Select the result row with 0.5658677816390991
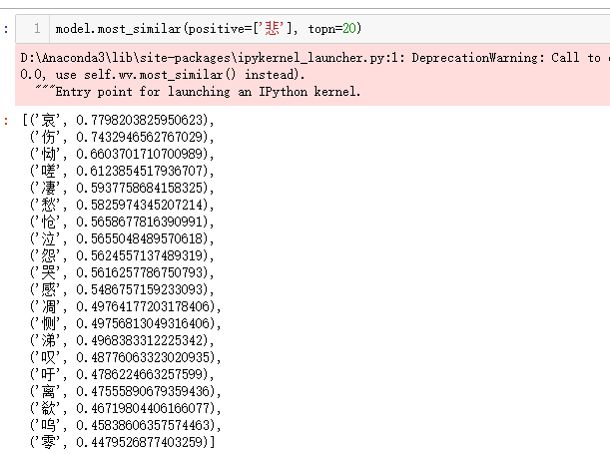The height and width of the screenshot is (454, 610). (122, 222)
